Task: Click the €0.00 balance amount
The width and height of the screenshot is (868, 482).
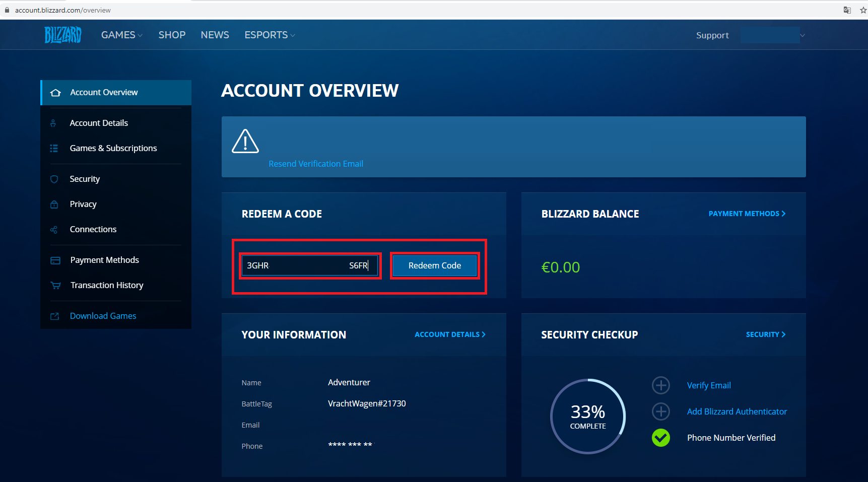Action: pyautogui.click(x=561, y=267)
